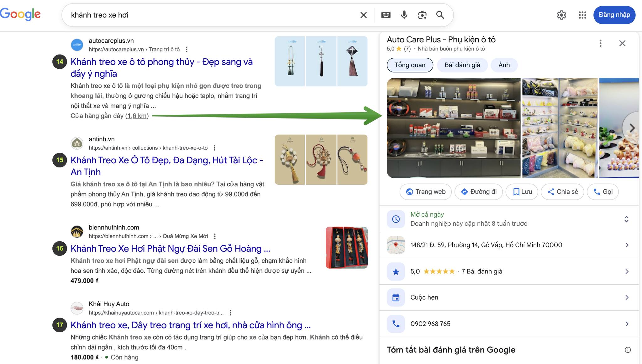Click the voice search microphone icon
Image resolution: width=642 pixels, height=364 pixels.
[x=404, y=15]
